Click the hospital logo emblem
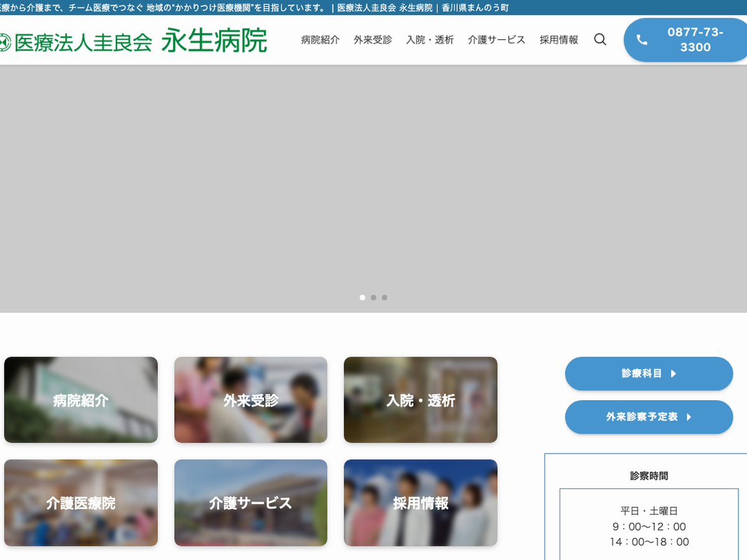This screenshot has height=560, width=747. (x=5, y=42)
